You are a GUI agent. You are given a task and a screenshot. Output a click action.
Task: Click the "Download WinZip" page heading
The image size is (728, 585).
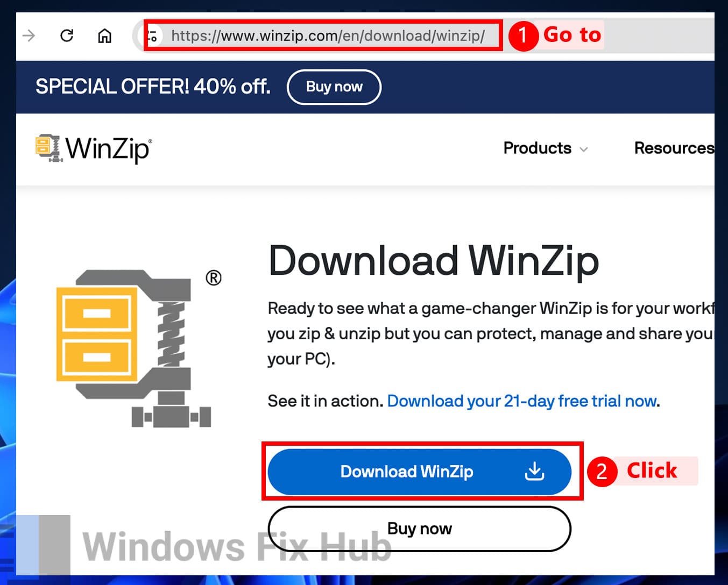[x=434, y=261]
